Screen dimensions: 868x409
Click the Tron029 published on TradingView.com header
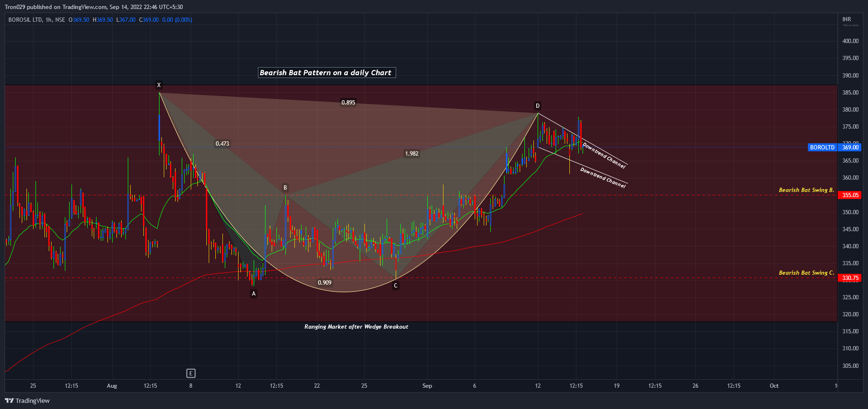point(94,7)
